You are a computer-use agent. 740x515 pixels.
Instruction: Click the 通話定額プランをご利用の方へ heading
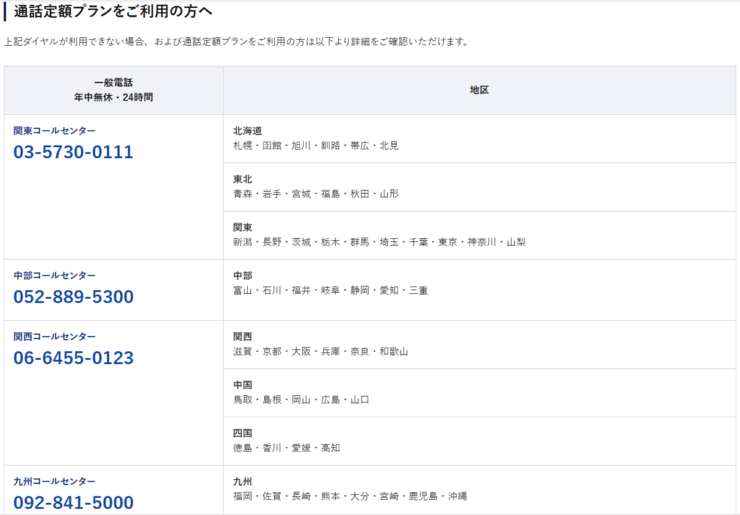pos(112,11)
